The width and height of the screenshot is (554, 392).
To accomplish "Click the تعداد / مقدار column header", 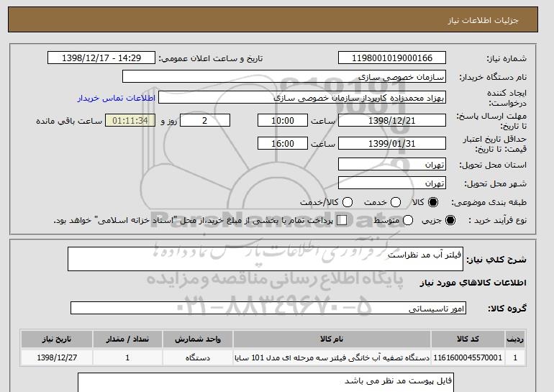I will (127, 339).
